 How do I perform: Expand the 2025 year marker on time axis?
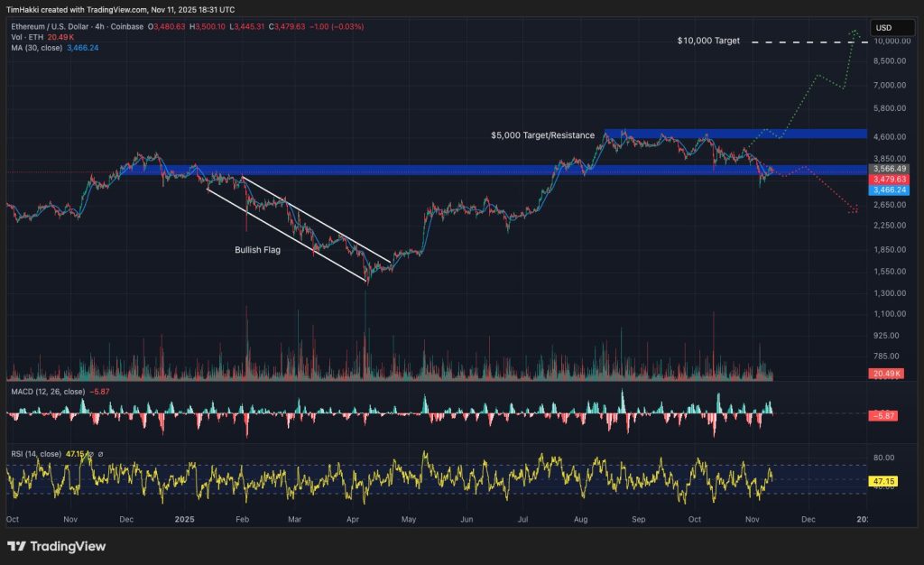pos(185,520)
